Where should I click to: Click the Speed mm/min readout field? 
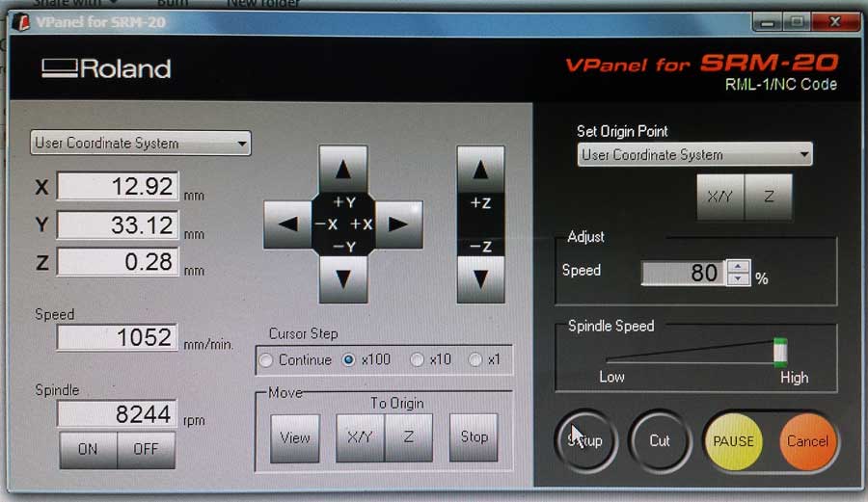(x=117, y=337)
